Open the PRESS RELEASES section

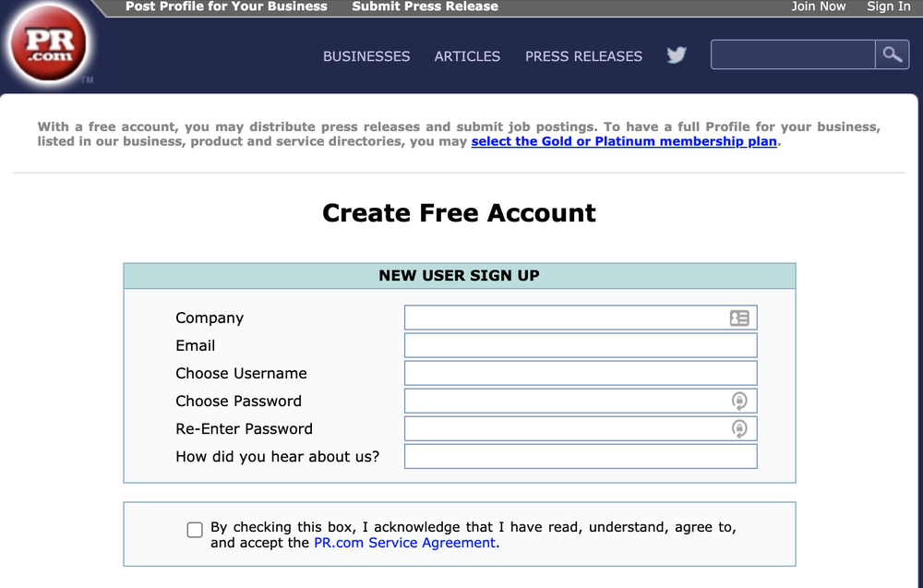(x=583, y=56)
